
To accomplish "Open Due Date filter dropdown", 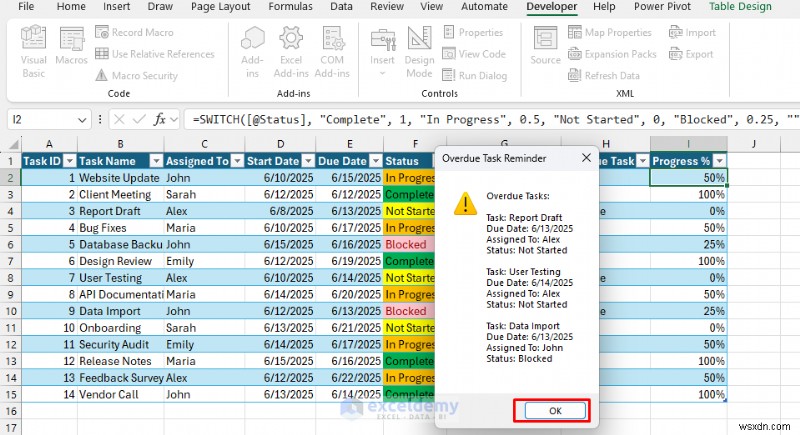I will point(376,161).
